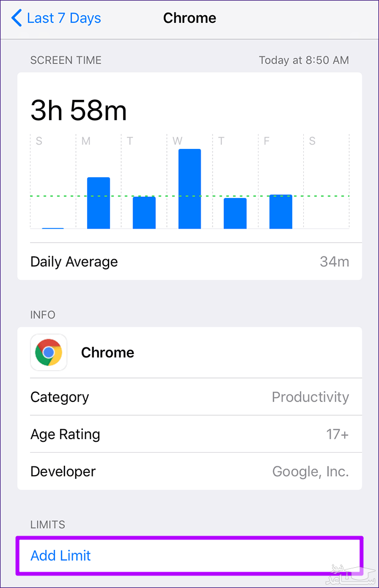Tap the 3h 58m total time

pyautogui.click(x=79, y=111)
